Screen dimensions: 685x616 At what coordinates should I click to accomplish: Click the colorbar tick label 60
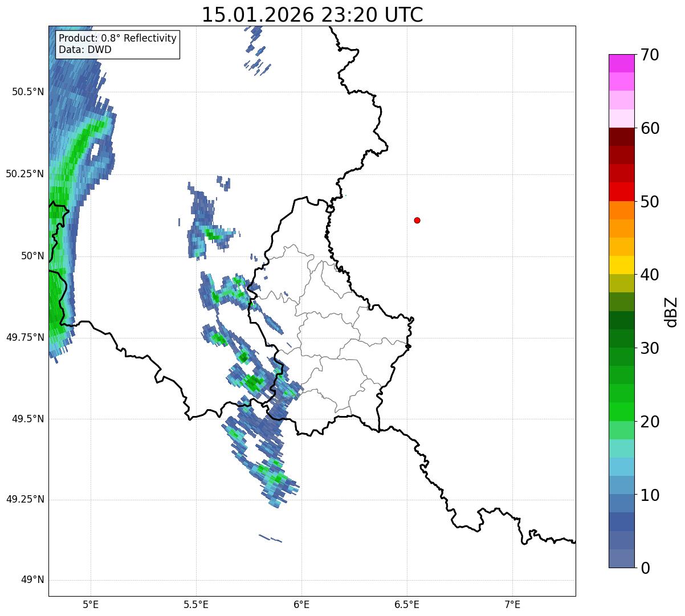pos(650,128)
